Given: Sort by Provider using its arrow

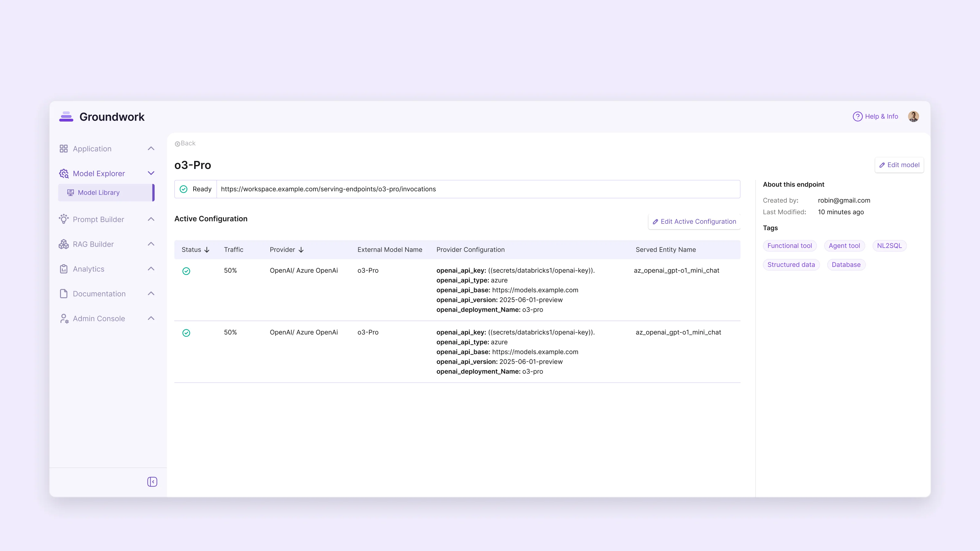Looking at the screenshot, I should click(301, 250).
